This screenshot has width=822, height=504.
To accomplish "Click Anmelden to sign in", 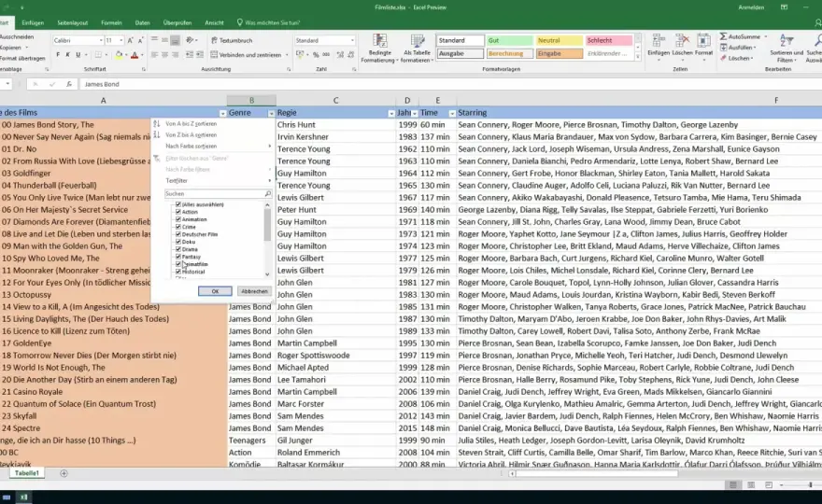I will (x=751, y=7).
